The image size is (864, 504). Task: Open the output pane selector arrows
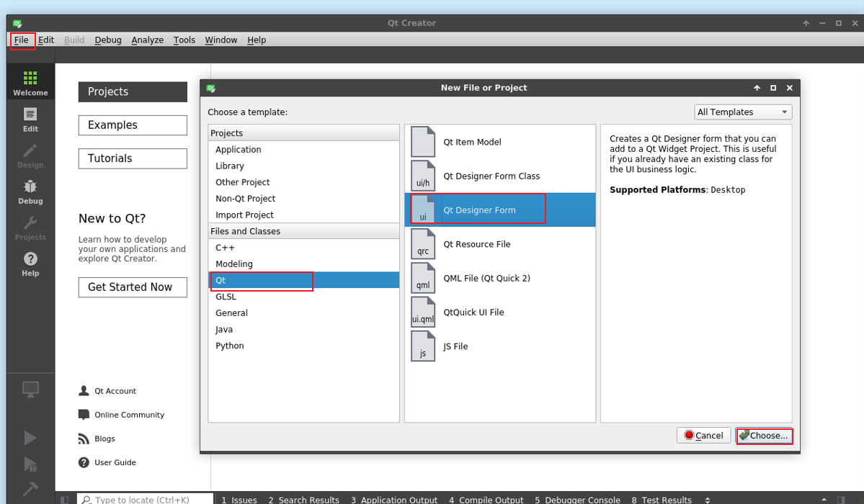[708, 500]
